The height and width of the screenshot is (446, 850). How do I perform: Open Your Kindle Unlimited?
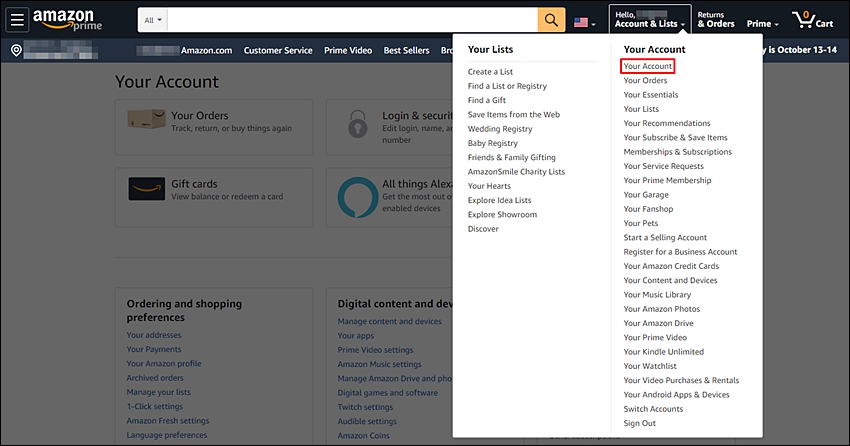[x=664, y=352]
